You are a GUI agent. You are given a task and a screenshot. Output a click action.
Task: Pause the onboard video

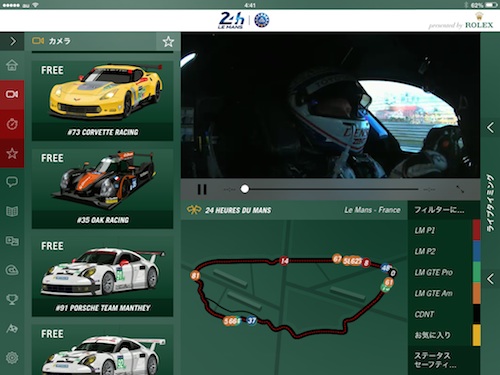pyautogui.click(x=202, y=189)
